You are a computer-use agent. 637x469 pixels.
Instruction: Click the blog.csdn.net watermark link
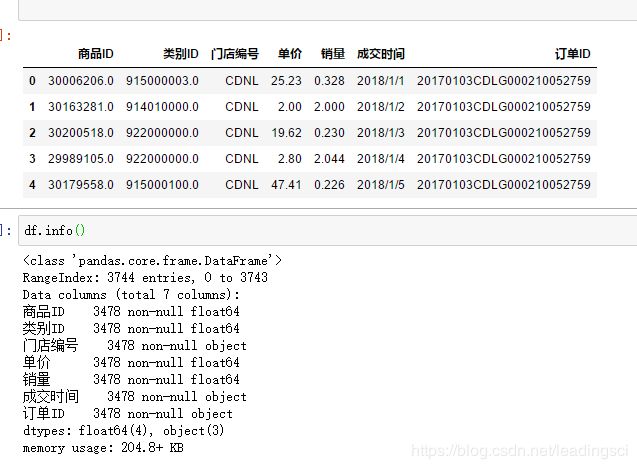click(x=520, y=451)
